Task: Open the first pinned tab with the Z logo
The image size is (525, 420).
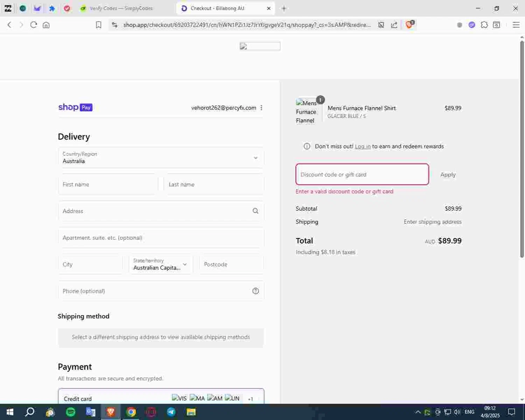Action: [x=8, y=8]
